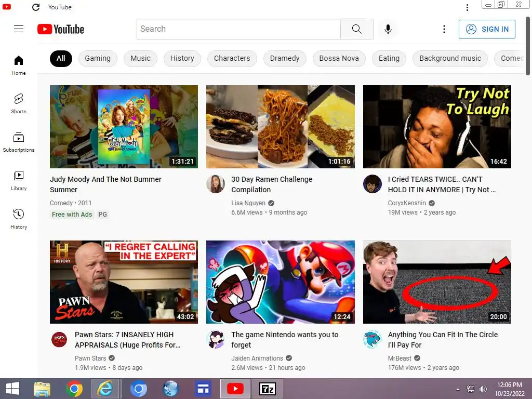Open Jaiden Animations channel avatar

pos(216,339)
